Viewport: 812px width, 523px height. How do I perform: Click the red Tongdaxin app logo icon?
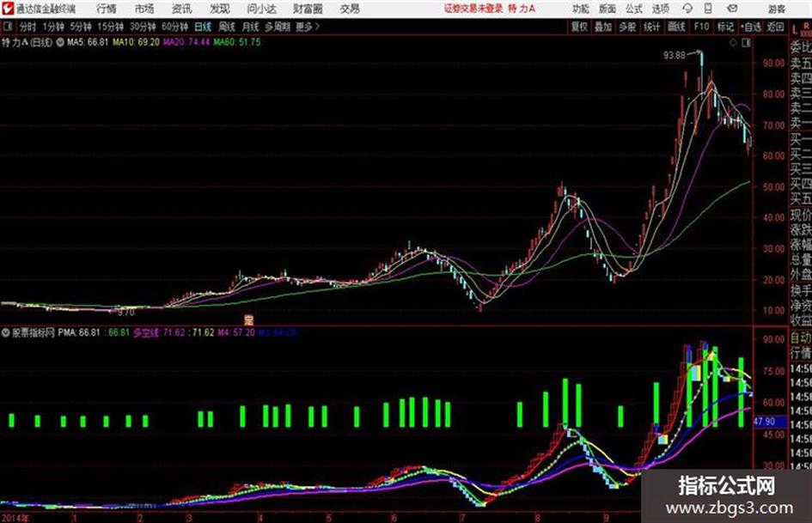pyautogui.click(x=7, y=9)
